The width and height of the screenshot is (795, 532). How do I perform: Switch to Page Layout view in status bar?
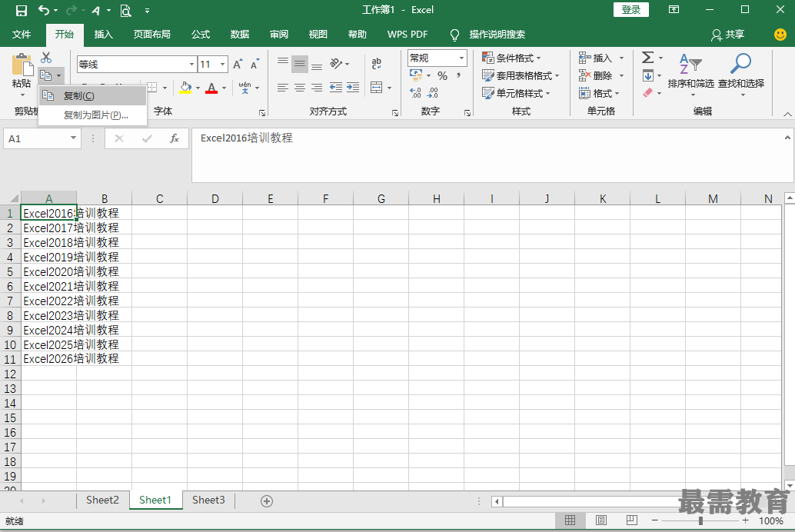click(x=600, y=520)
